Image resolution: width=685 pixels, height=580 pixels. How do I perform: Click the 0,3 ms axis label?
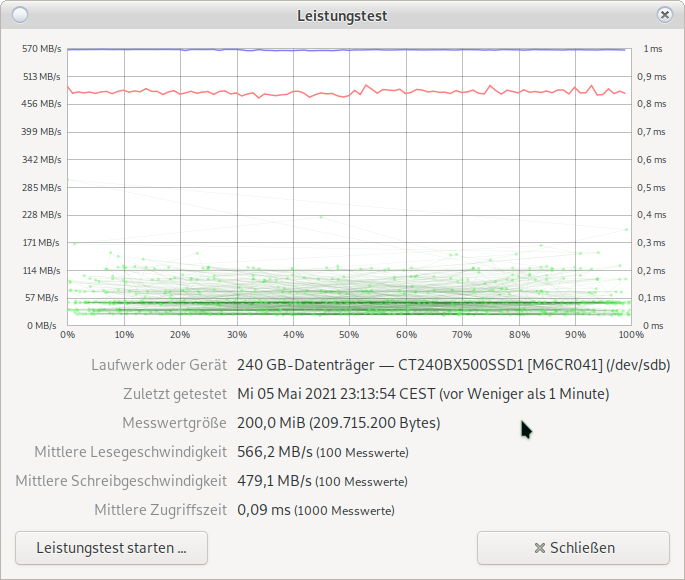click(x=651, y=242)
